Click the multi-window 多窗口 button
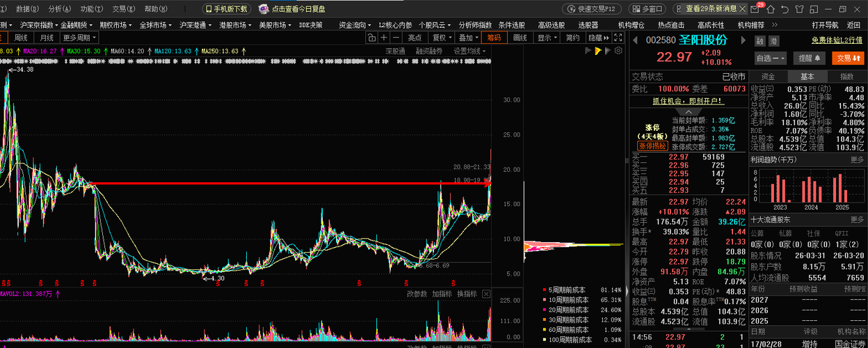The image size is (868, 348). [x=648, y=9]
